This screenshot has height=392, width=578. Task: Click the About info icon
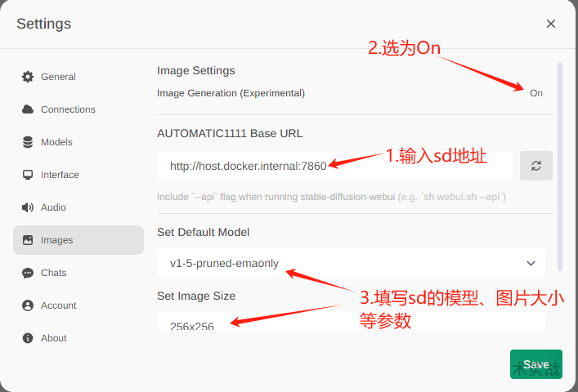click(x=28, y=338)
